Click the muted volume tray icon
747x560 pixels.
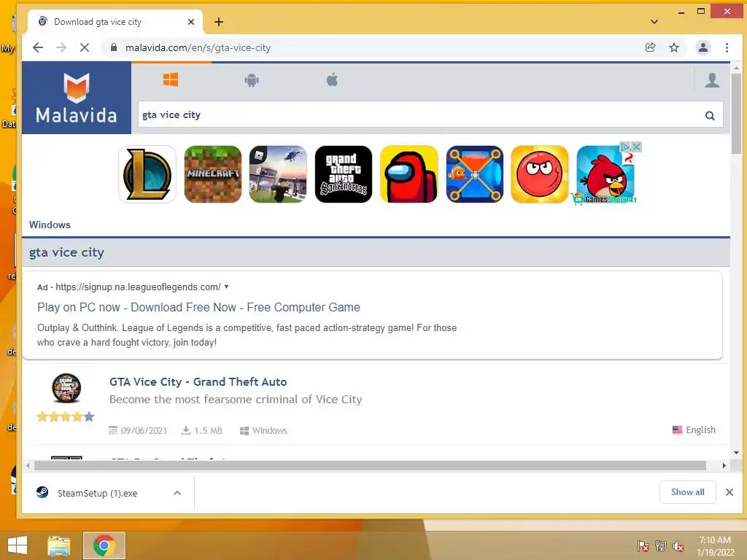(x=678, y=546)
